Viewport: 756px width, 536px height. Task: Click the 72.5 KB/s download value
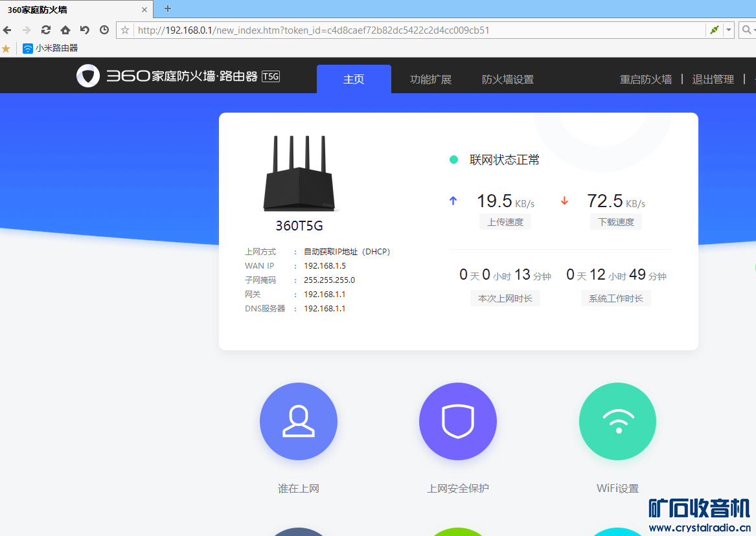pyautogui.click(x=615, y=201)
